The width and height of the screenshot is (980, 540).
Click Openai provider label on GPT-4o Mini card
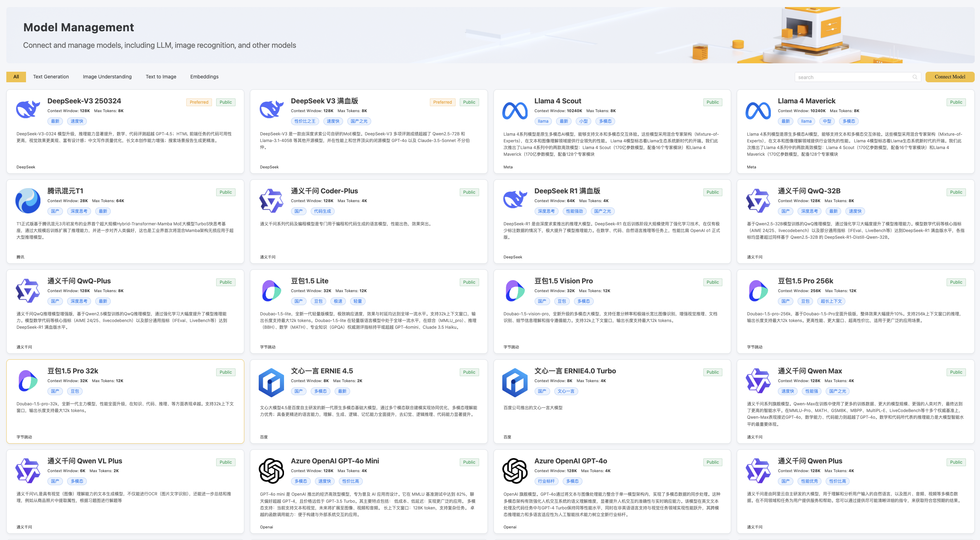click(266, 527)
